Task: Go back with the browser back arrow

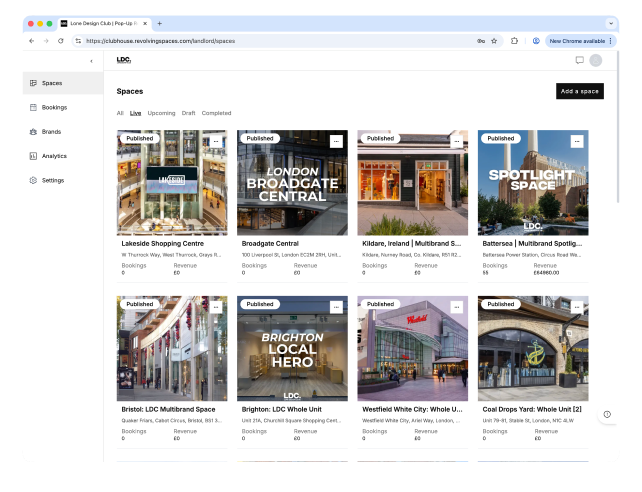Action: click(x=32, y=41)
